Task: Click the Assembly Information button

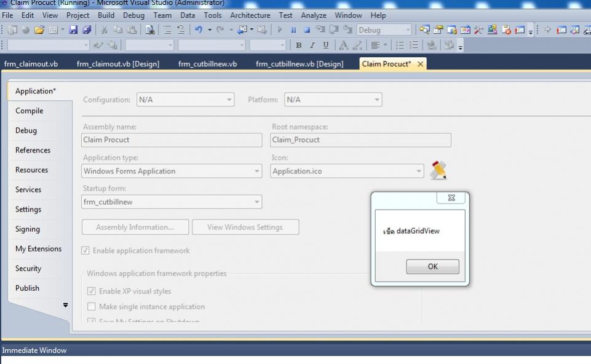Action: [x=135, y=228]
